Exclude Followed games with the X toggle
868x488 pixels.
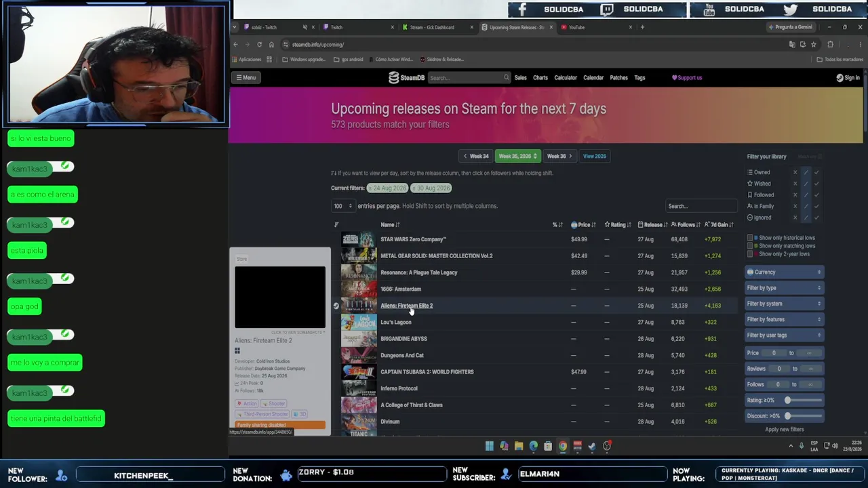click(x=795, y=195)
